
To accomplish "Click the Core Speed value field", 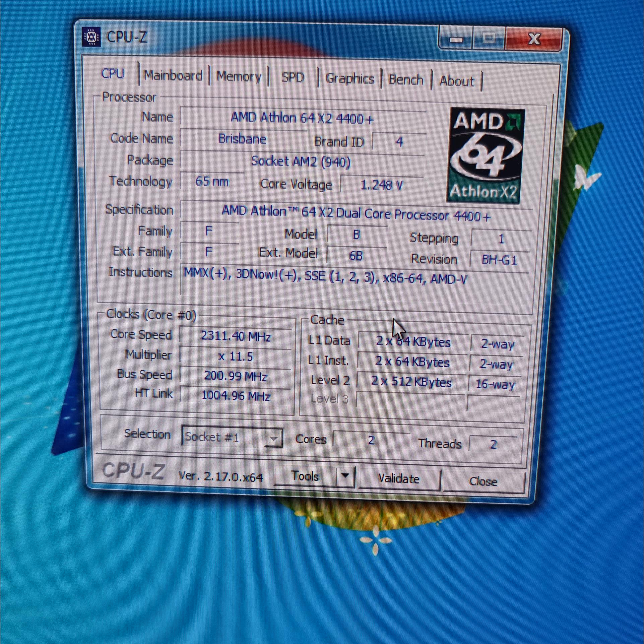I will tap(235, 336).
